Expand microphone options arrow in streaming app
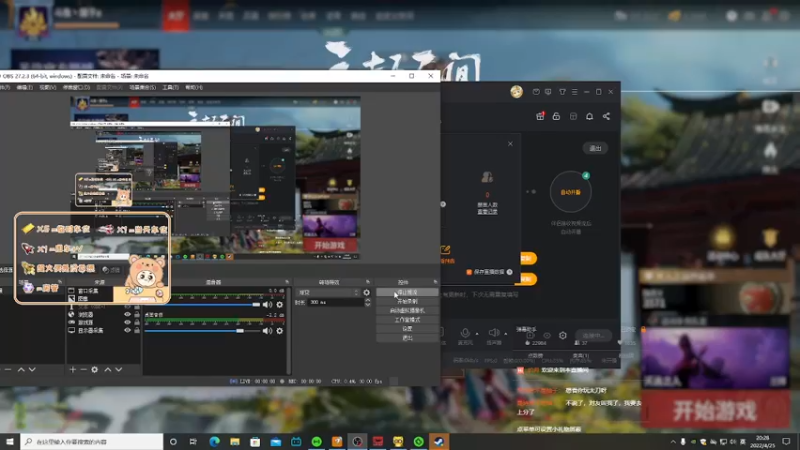800x450 pixels. tap(477, 334)
